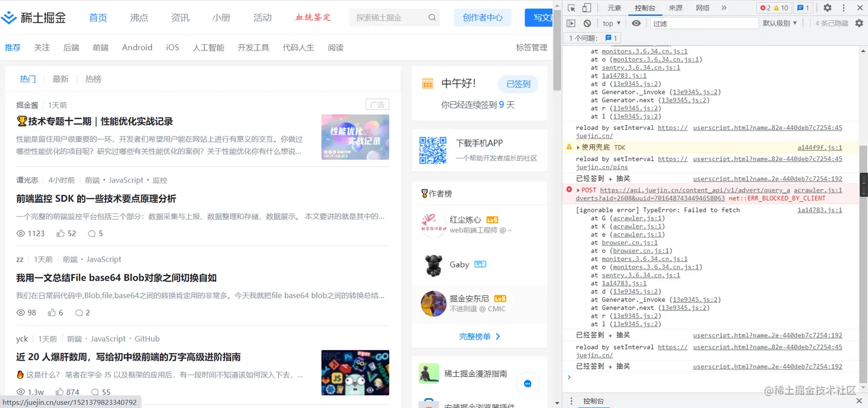This screenshot has width=868, height=408.
Task: Select the DevTools inspect element tool
Action: [x=572, y=8]
